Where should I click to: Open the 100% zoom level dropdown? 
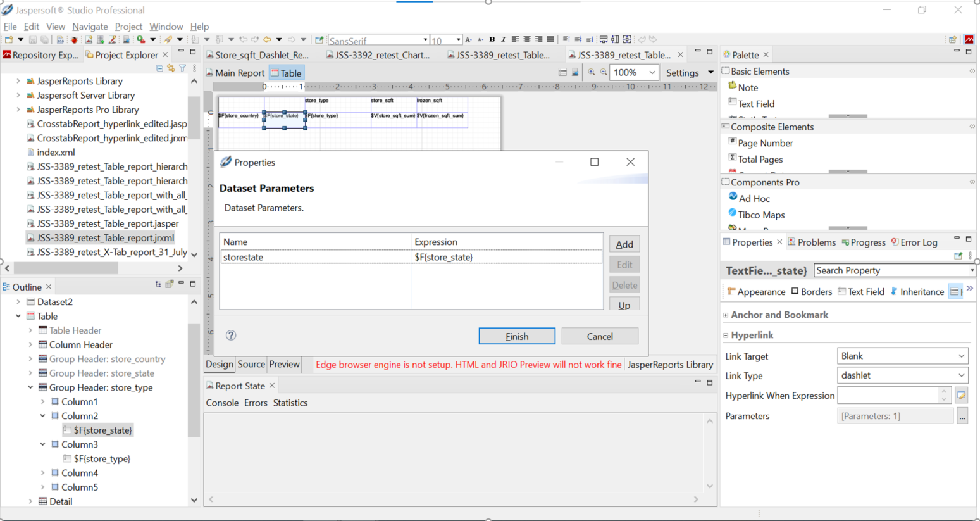tap(652, 72)
